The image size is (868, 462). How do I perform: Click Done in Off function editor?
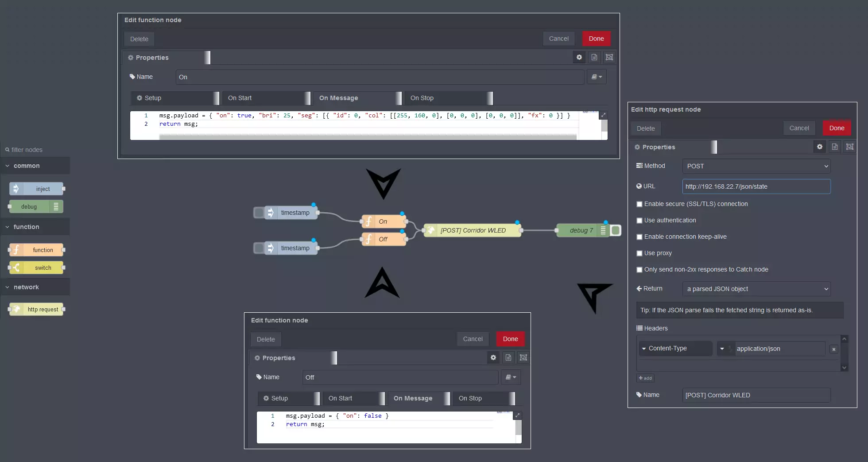pyautogui.click(x=510, y=339)
